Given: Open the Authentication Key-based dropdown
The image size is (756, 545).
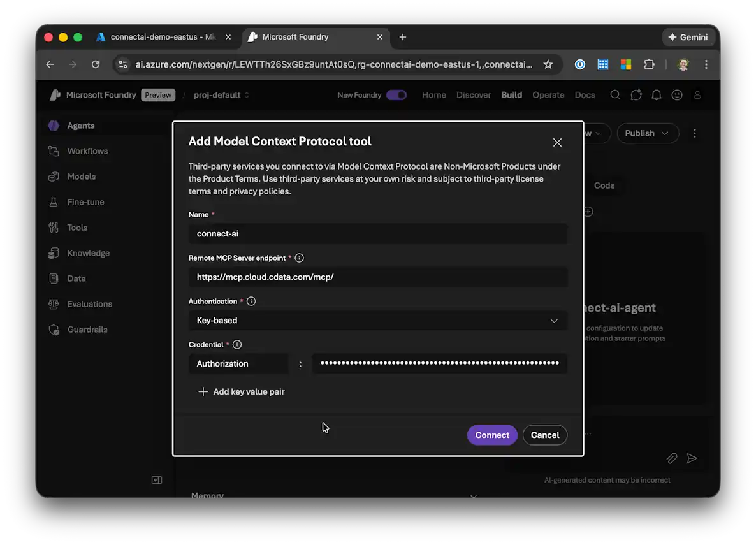Looking at the screenshot, I should [x=377, y=321].
